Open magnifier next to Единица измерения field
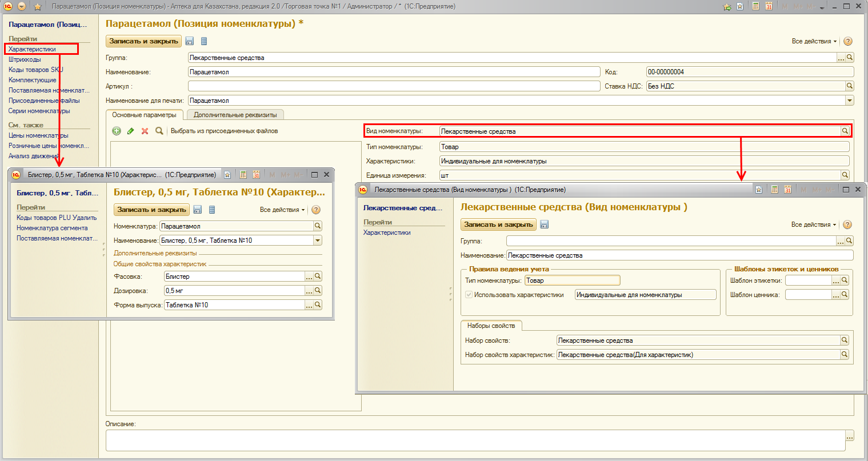Viewport: 868px width, 461px height. point(845,175)
